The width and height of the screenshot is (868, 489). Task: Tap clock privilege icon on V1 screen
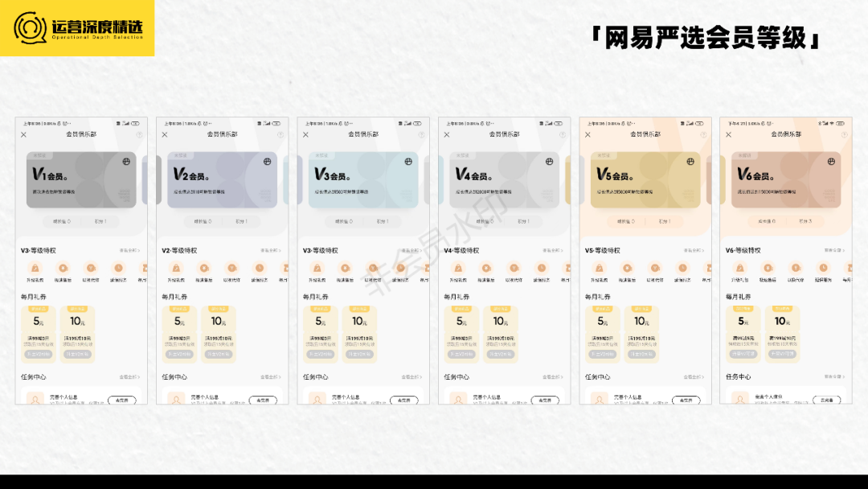pyautogui.click(x=118, y=268)
